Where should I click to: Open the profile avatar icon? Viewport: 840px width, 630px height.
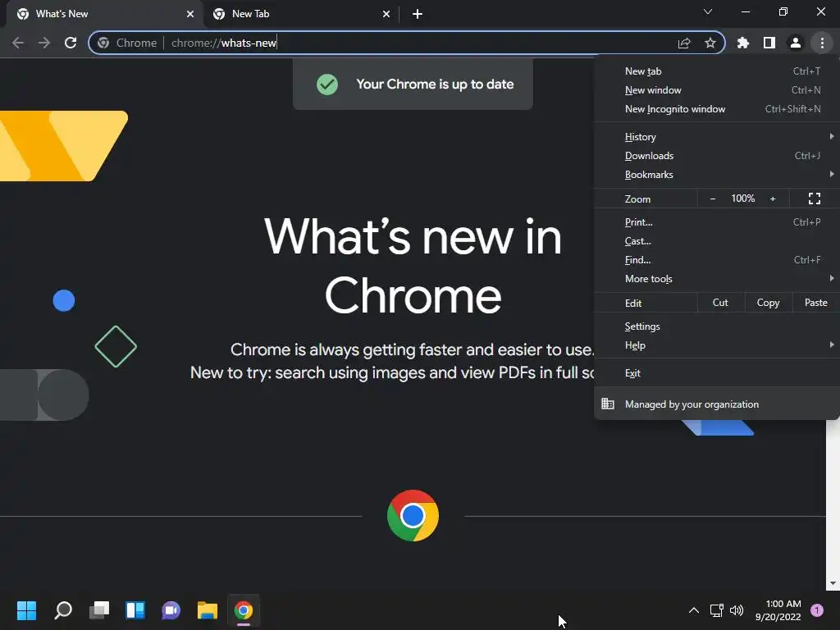click(796, 43)
